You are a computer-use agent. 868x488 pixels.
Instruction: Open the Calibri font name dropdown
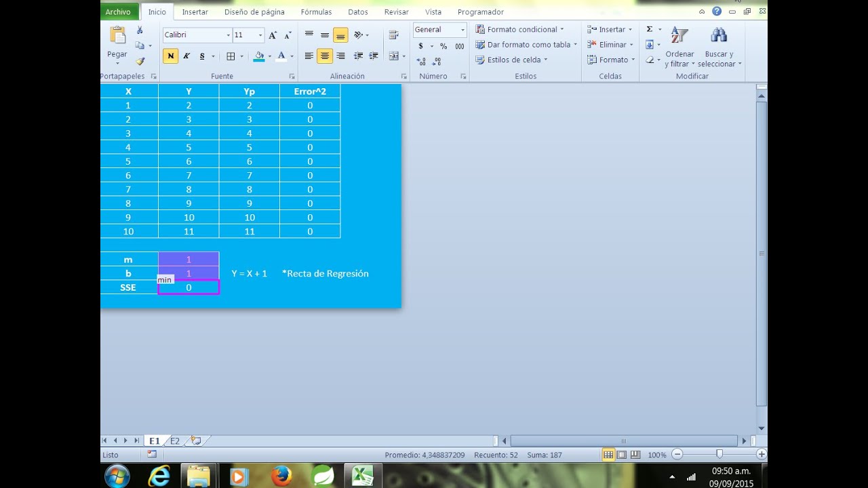pyautogui.click(x=228, y=35)
